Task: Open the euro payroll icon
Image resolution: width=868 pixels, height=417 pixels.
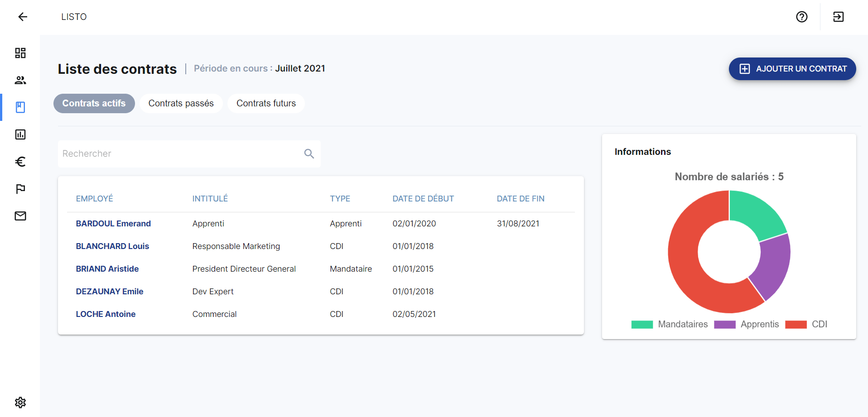Action: pyautogui.click(x=20, y=162)
